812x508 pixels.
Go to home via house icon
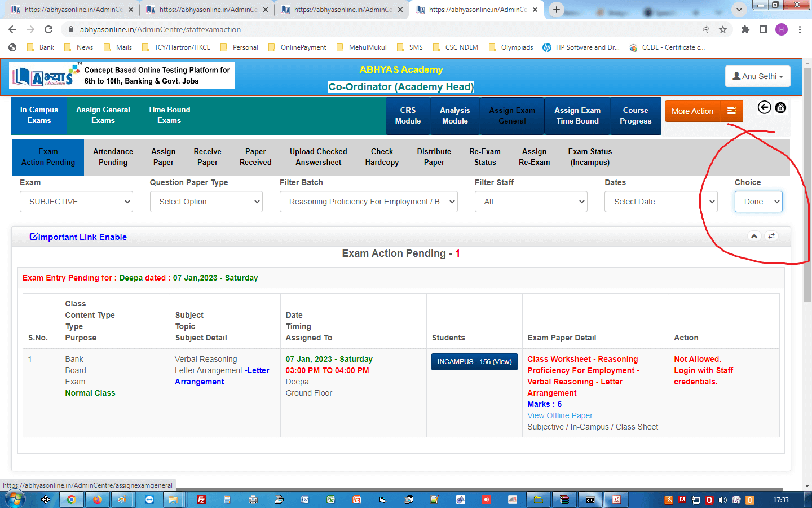[x=780, y=107]
